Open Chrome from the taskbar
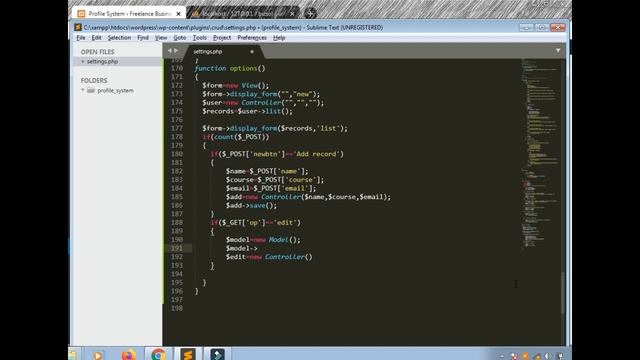 click(158, 355)
